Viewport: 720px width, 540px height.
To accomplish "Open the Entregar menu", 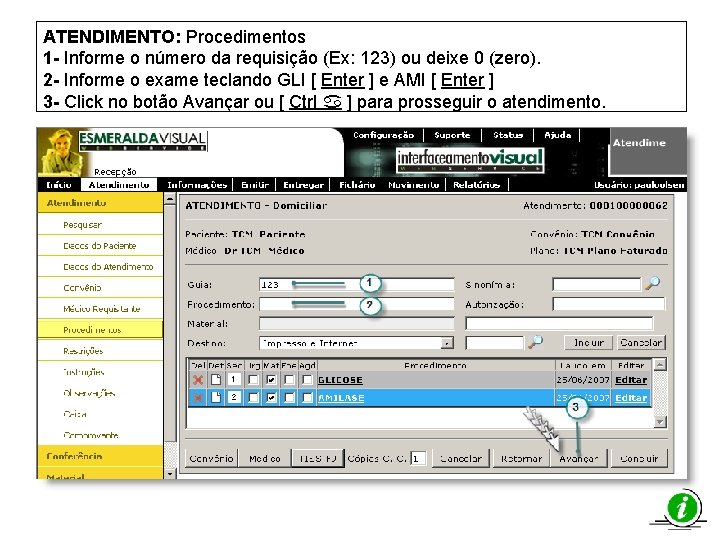I will pyautogui.click(x=303, y=185).
